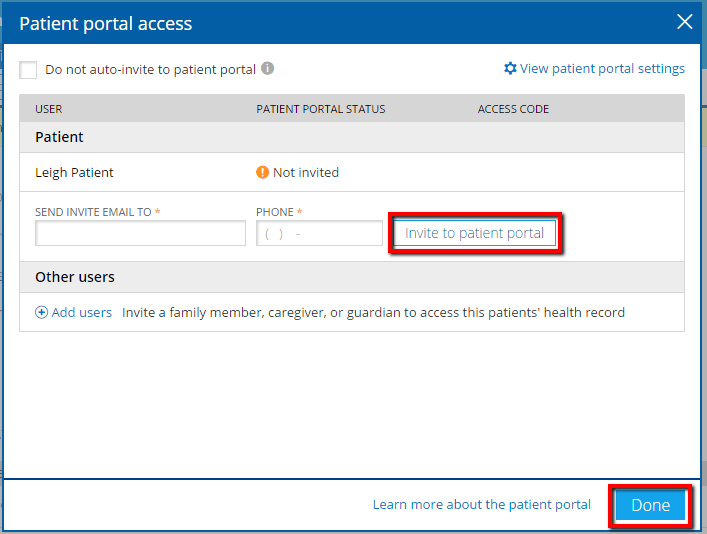
Task: Select the Leigh Patient name
Action: click(x=74, y=172)
